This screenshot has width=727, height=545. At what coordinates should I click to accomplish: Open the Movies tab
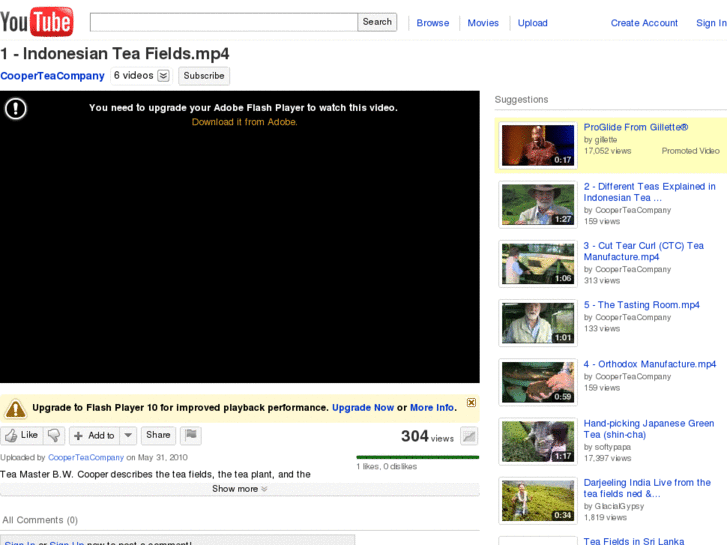point(483,23)
